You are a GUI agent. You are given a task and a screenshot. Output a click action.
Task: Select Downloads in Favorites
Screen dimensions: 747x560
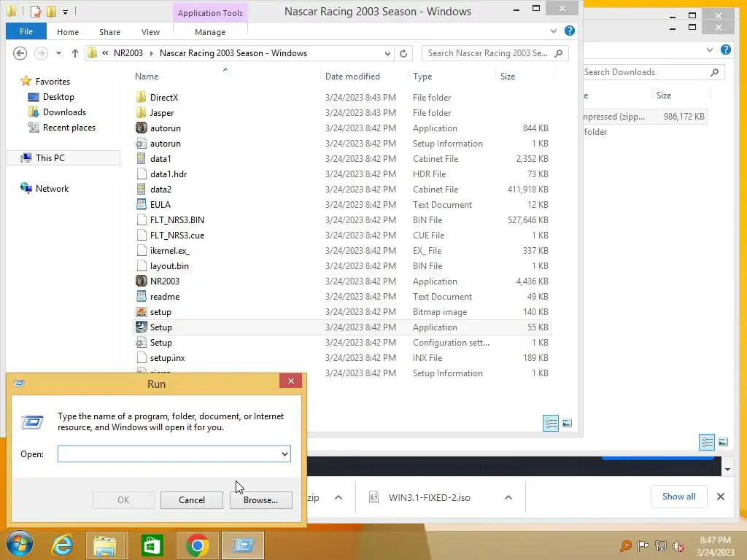pyautogui.click(x=64, y=112)
